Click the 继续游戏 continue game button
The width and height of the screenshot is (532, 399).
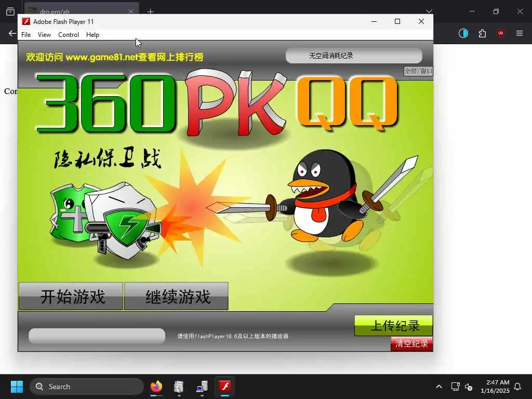[x=176, y=296]
